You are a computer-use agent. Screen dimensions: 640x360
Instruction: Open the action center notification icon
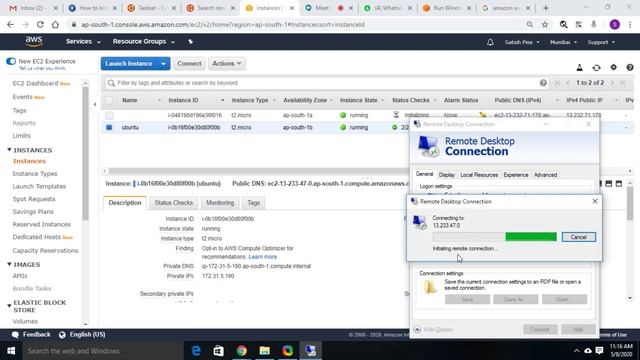599,351
